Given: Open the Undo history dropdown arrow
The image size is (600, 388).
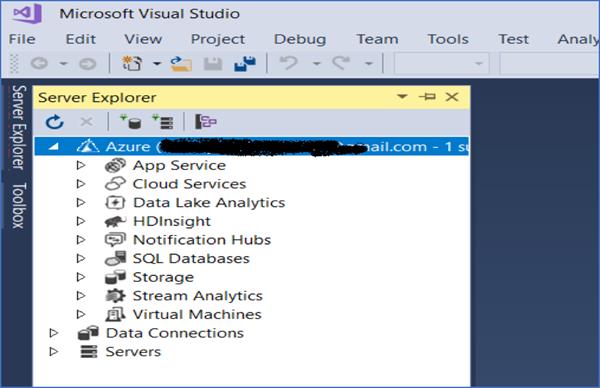Looking at the screenshot, I should coord(316,64).
